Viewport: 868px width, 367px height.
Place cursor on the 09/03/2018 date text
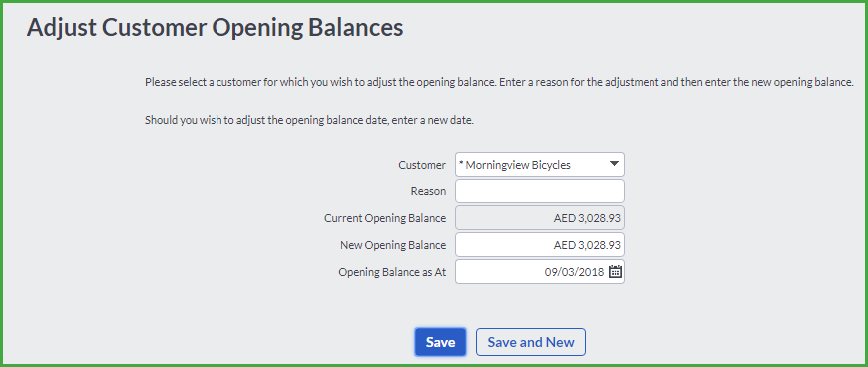(574, 272)
